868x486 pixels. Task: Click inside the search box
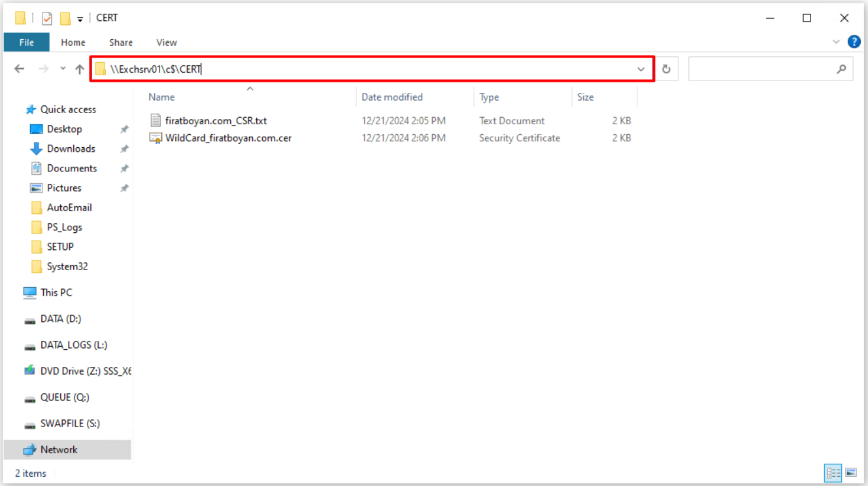[x=762, y=69]
